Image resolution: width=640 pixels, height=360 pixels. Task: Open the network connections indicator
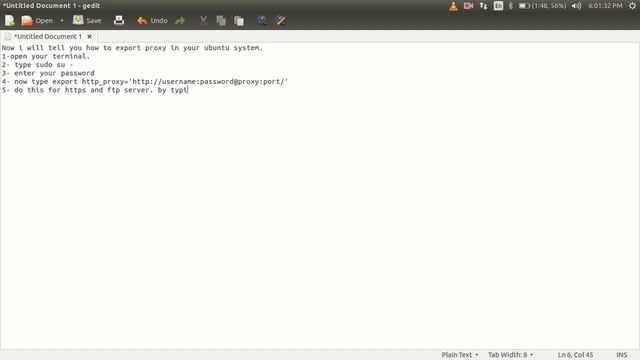[x=484, y=6]
